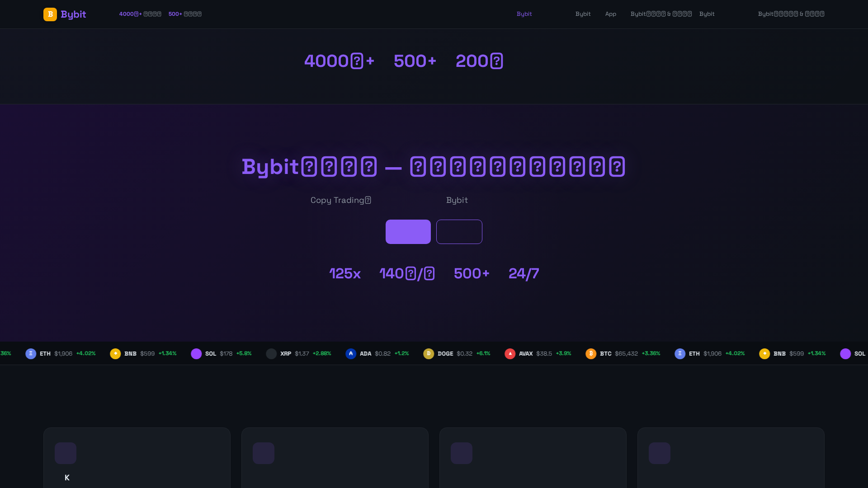Click the icon in the second bottom card
Screen dimensions: 868x488
point(264,453)
